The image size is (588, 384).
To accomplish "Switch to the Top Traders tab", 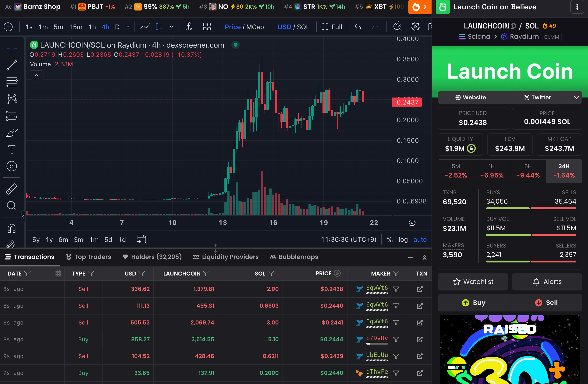I will (x=88, y=257).
